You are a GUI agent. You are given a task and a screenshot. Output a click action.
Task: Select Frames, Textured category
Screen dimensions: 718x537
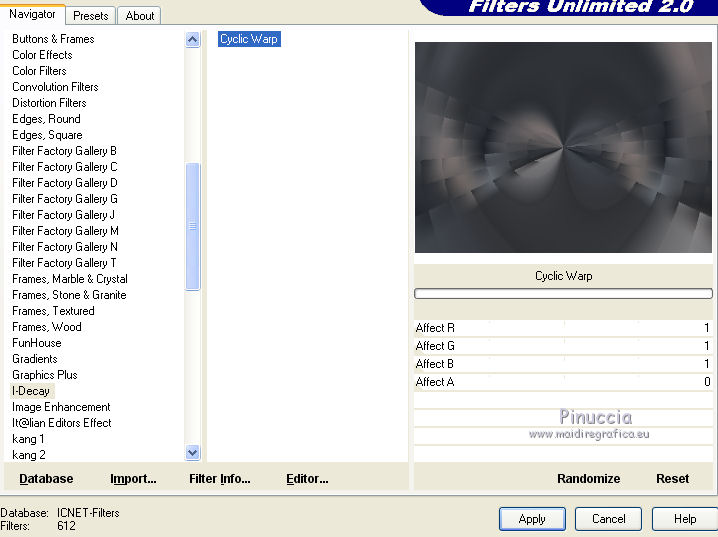coord(53,311)
